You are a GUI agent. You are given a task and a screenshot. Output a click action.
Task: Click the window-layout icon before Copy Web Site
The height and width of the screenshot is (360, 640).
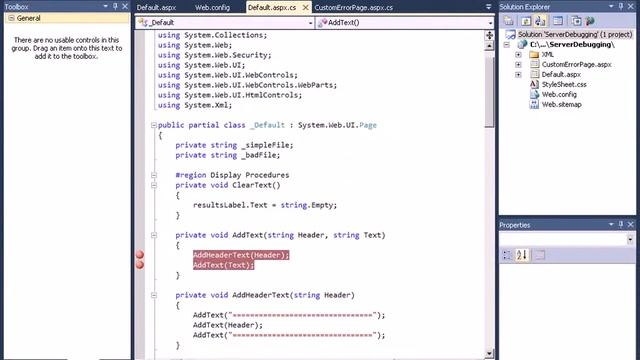pyautogui.click(x=558, y=21)
